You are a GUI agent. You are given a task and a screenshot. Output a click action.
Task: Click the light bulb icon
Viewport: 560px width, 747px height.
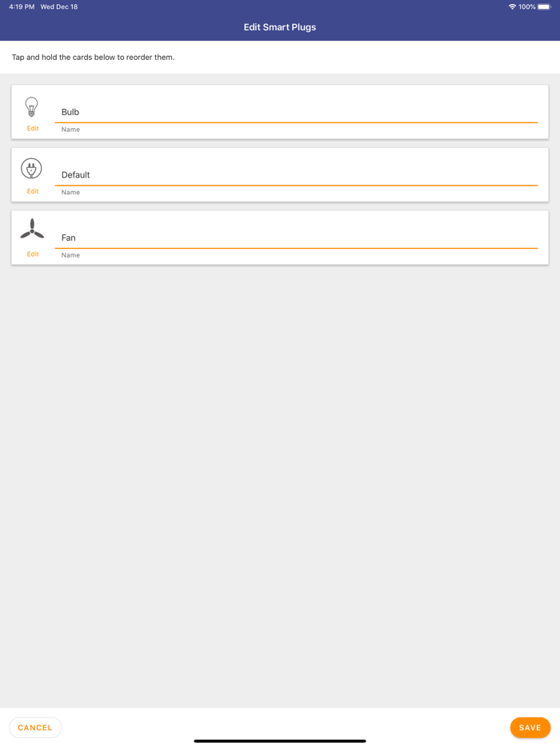click(x=31, y=106)
